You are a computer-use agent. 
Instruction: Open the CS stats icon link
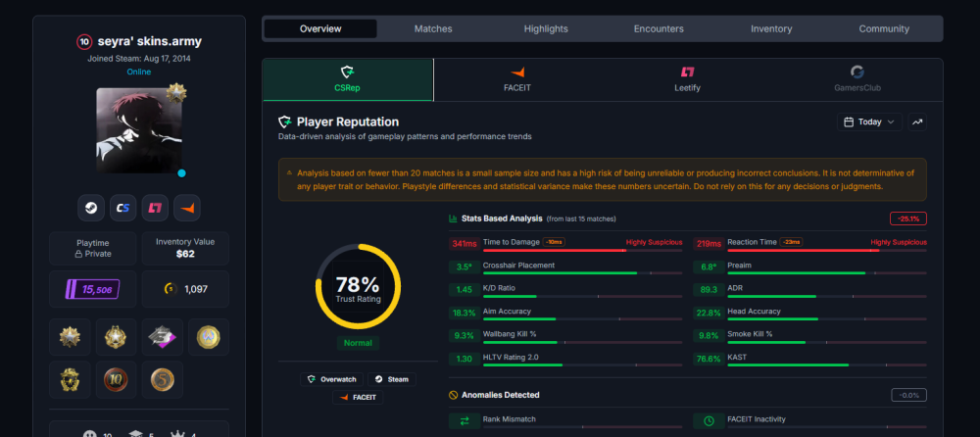coord(123,208)
